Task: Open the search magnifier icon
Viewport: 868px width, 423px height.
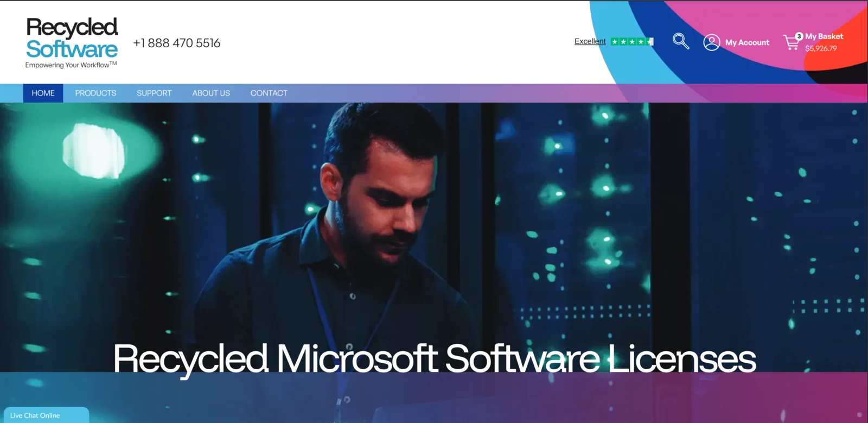Action: pyautogui.click(x=681, y=41)
